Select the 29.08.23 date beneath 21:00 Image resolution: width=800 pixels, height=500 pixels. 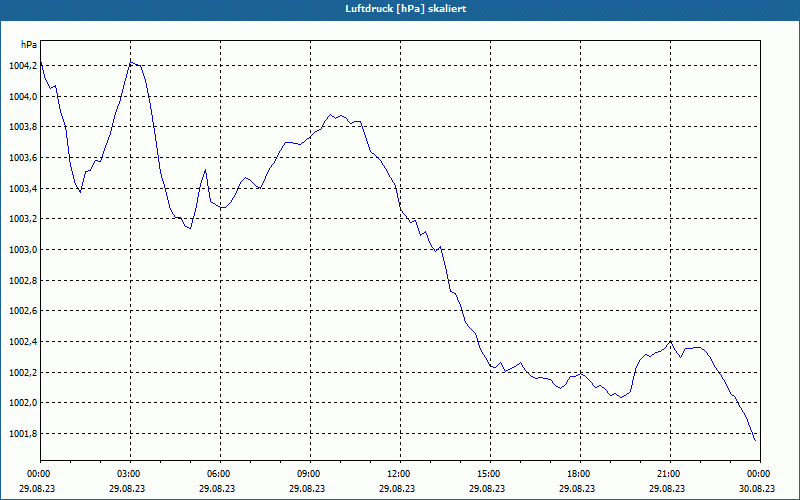(667, 488)
